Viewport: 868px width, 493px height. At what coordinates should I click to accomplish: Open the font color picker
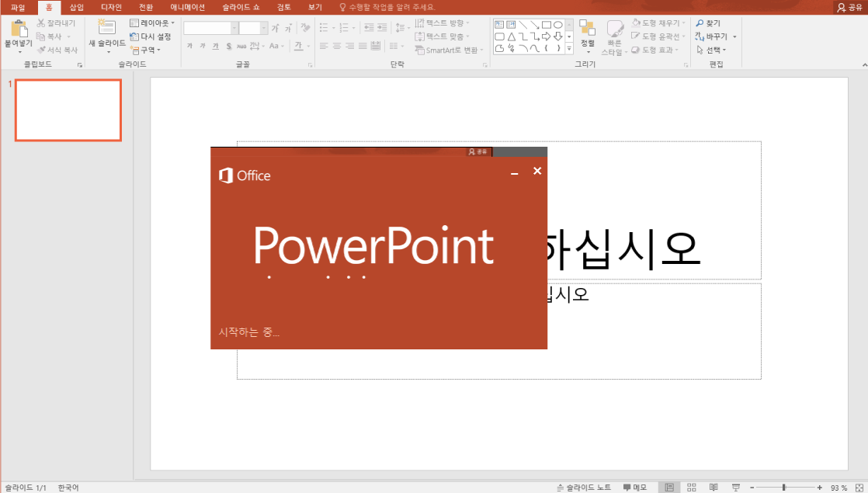pos(299,46)
